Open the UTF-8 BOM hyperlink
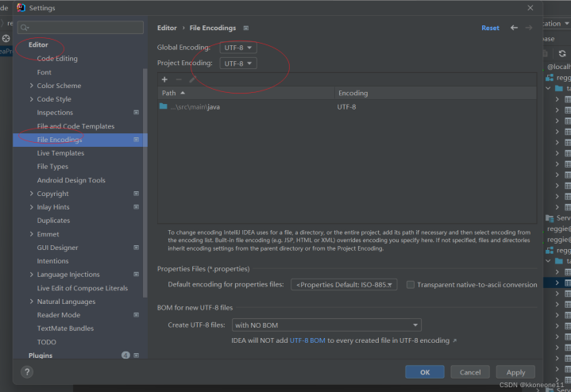 [307, 340]
